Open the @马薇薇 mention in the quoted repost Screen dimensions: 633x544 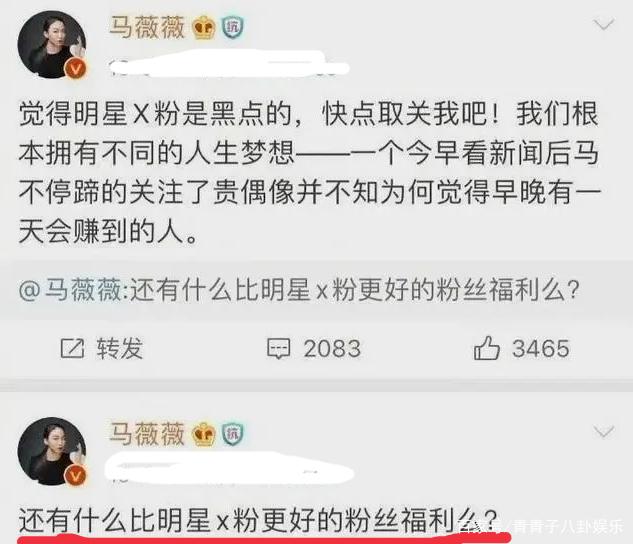click(70, 290)
